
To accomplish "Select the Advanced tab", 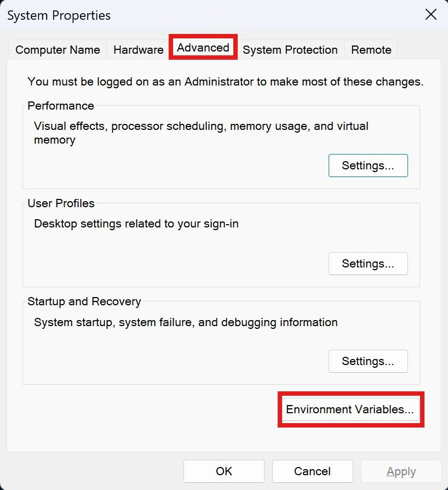I will point(203,48).
